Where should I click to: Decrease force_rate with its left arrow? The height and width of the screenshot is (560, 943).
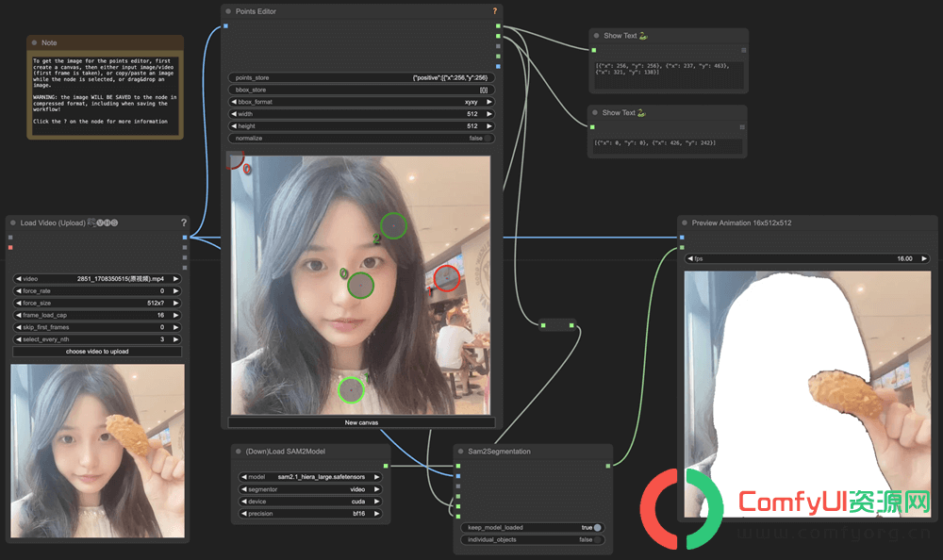19,290
